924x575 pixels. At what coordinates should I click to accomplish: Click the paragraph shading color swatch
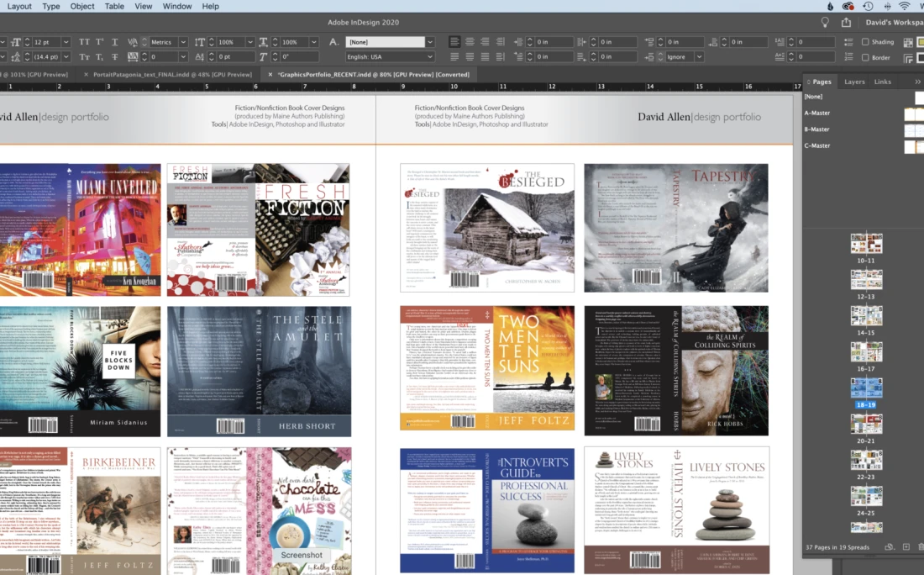pyautogui.click(x=921, y=42)
